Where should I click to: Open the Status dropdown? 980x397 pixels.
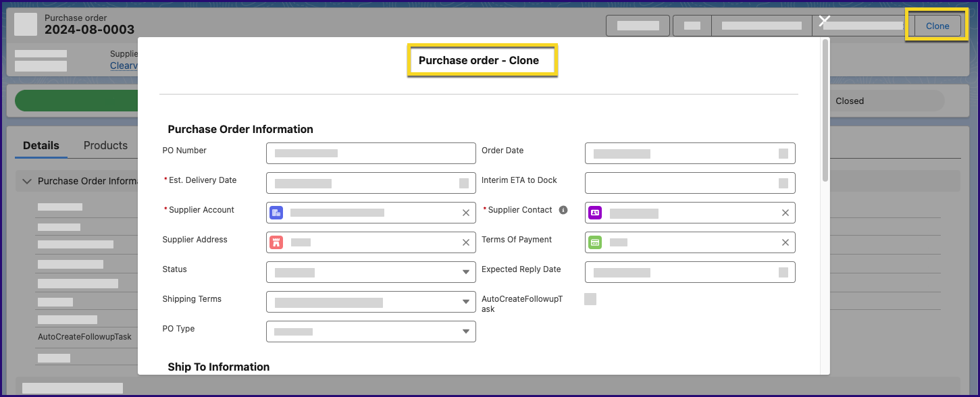point(371,272)
